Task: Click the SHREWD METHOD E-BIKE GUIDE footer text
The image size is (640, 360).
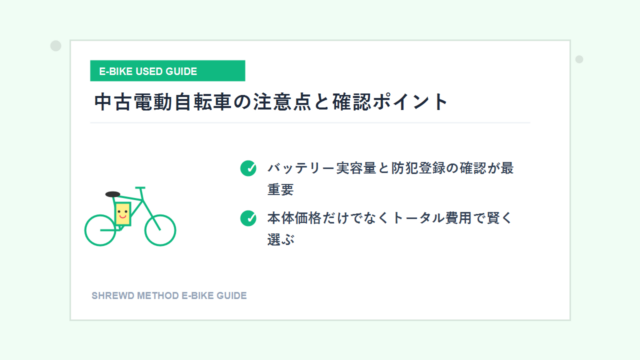Action: [169, 296]
